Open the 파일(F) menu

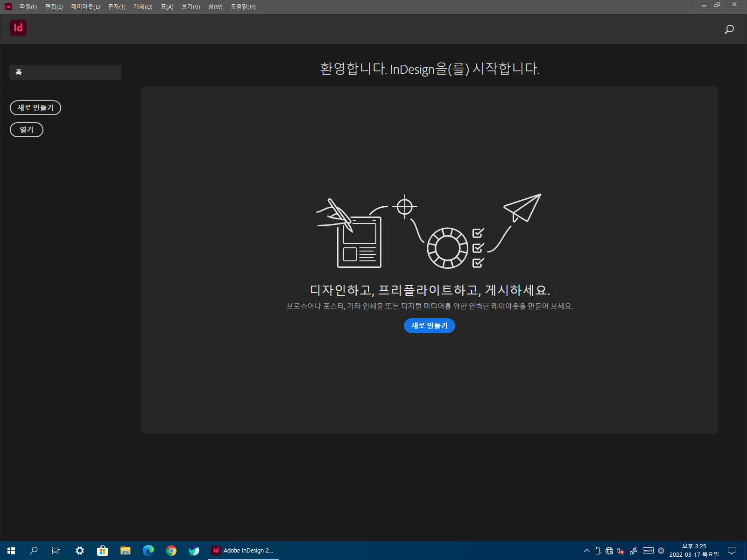click(x=28, y=7)
